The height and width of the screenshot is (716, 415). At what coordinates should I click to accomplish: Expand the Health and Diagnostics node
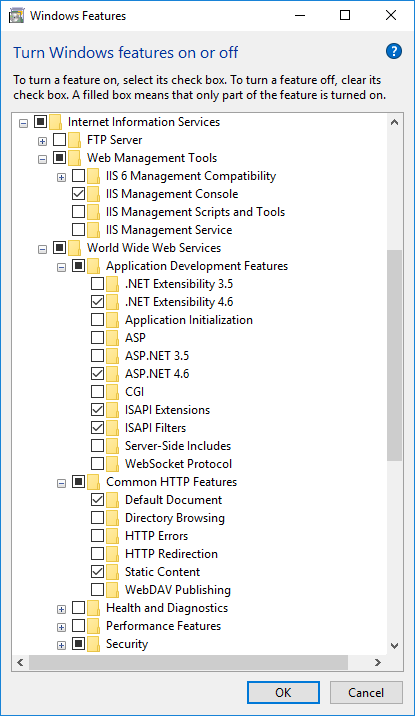61,610
